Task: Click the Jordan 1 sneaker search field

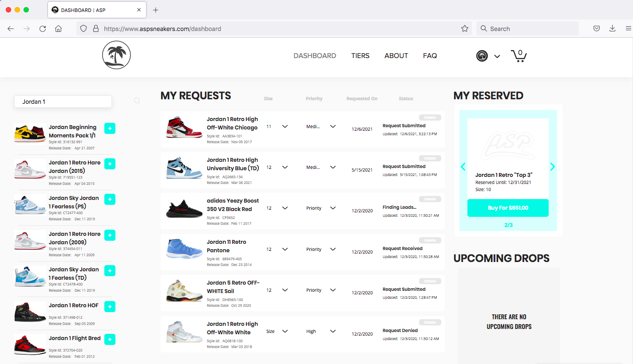Action: [x=63, y=102]
